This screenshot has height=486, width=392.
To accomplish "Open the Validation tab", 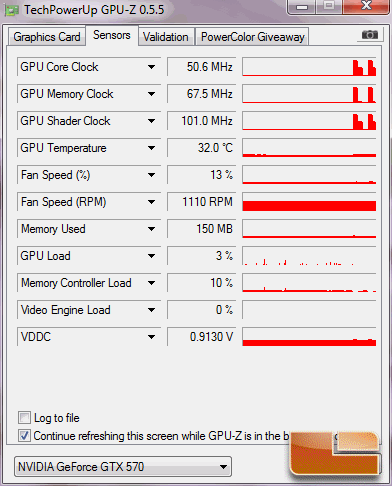I will click(166, 37).
